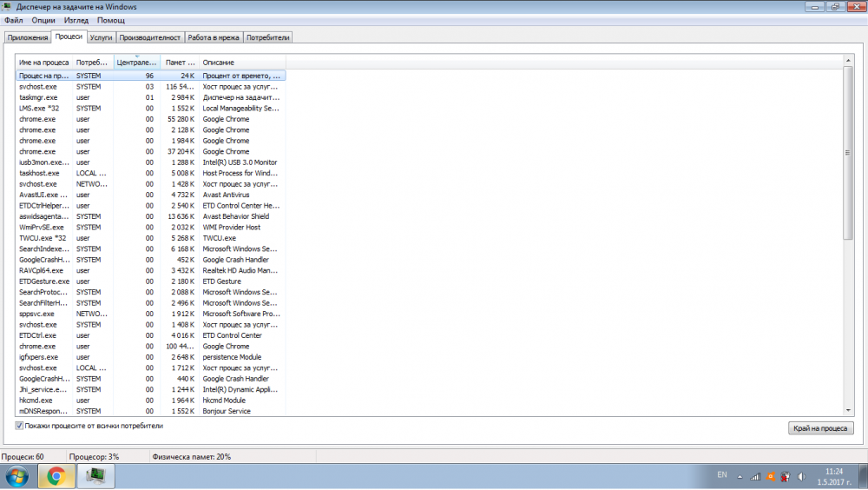868x490 pixels.
Task: Click the 'Край на процеса' button
Action: tap(820, 428)
